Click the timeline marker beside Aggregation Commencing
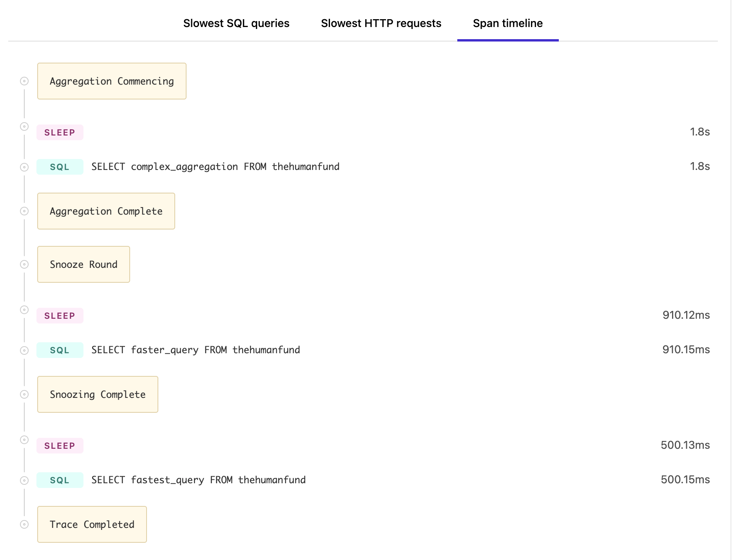 [24, 81]
